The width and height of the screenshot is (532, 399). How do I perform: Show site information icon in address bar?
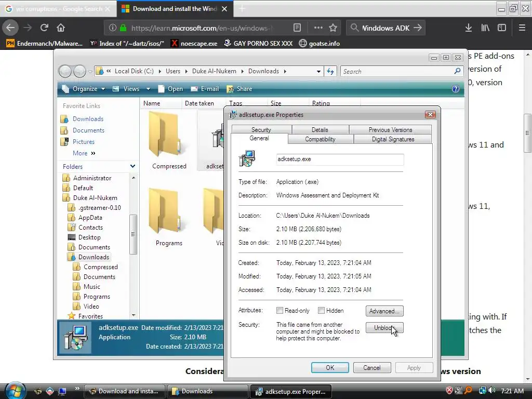click(x=113, y=28)
